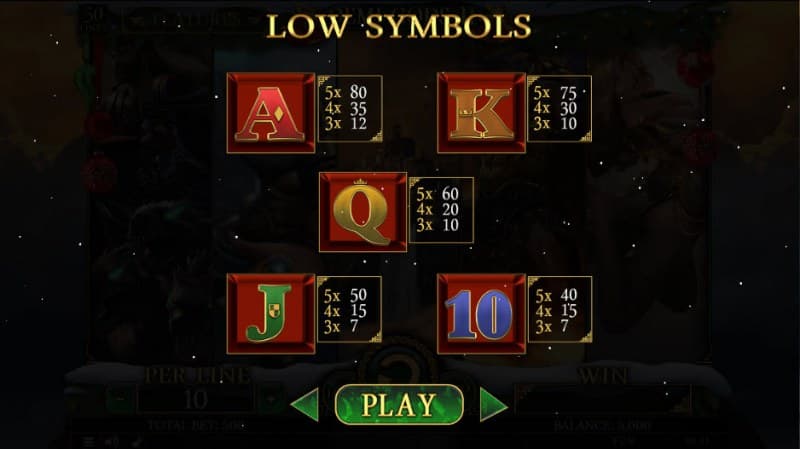800x449 pixels.
Task: Select the blue 10 symbol tile
Action: click(481, 314)
